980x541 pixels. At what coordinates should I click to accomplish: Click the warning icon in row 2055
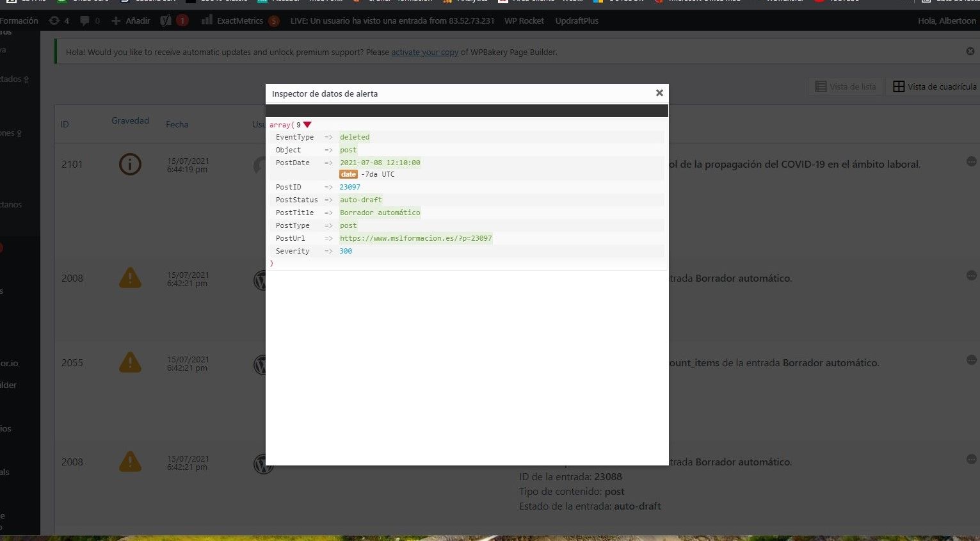(130, 362)
